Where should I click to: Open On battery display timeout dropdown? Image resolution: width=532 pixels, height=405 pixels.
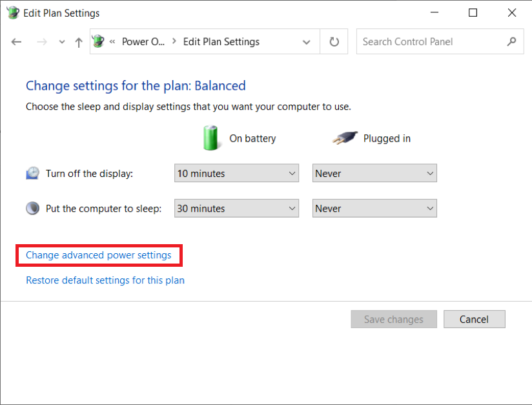click(236, 173)
